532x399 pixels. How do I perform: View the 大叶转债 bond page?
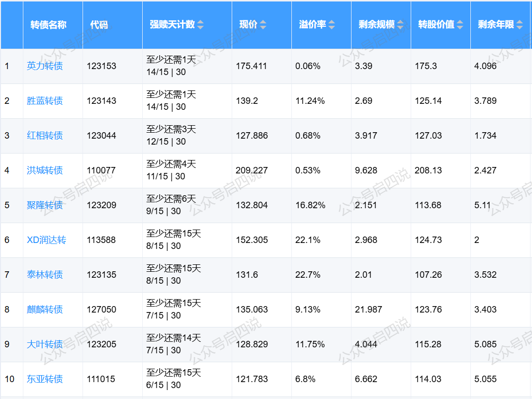coord(45,344)
